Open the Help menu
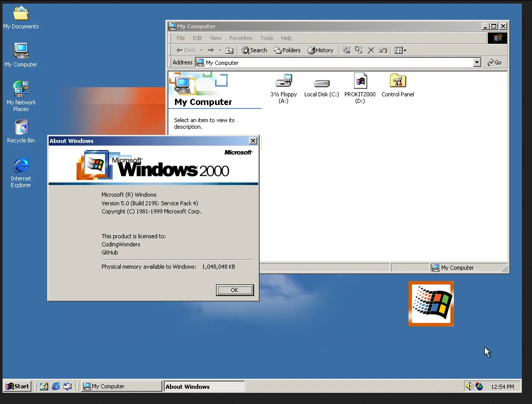The width and height of the screenshot is (532, 404). (286, 38)
